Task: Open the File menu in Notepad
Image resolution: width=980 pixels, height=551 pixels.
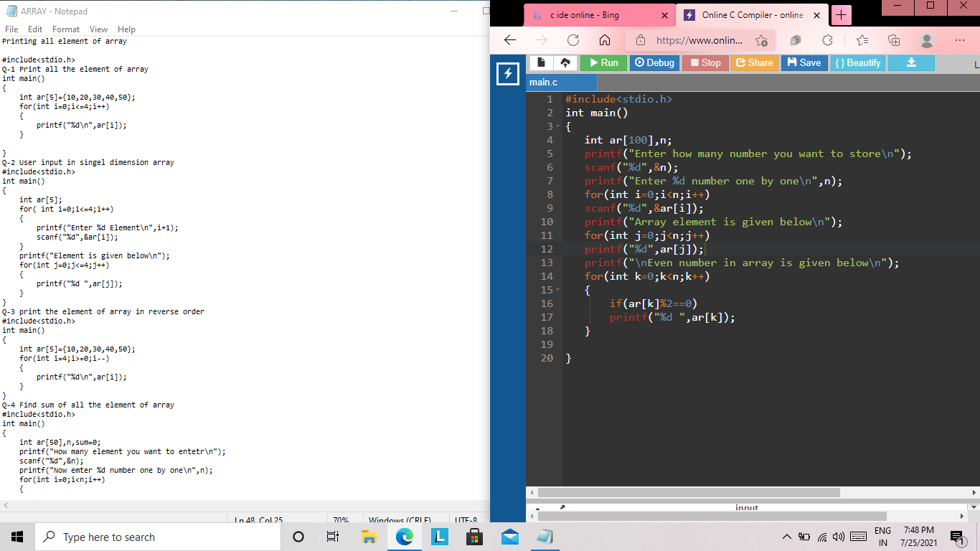Action: click(x=11, y=29)
